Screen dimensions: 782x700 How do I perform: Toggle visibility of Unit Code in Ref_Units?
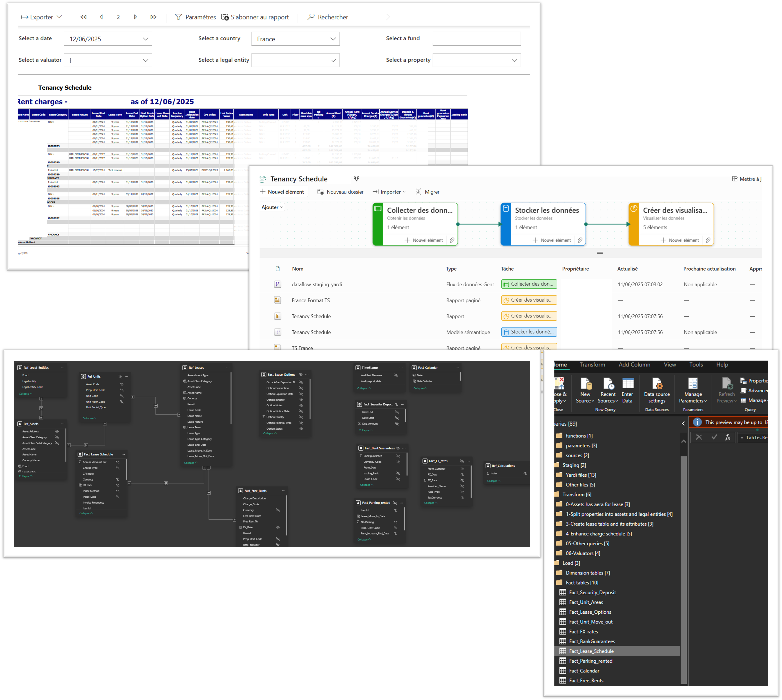[122, 396]
